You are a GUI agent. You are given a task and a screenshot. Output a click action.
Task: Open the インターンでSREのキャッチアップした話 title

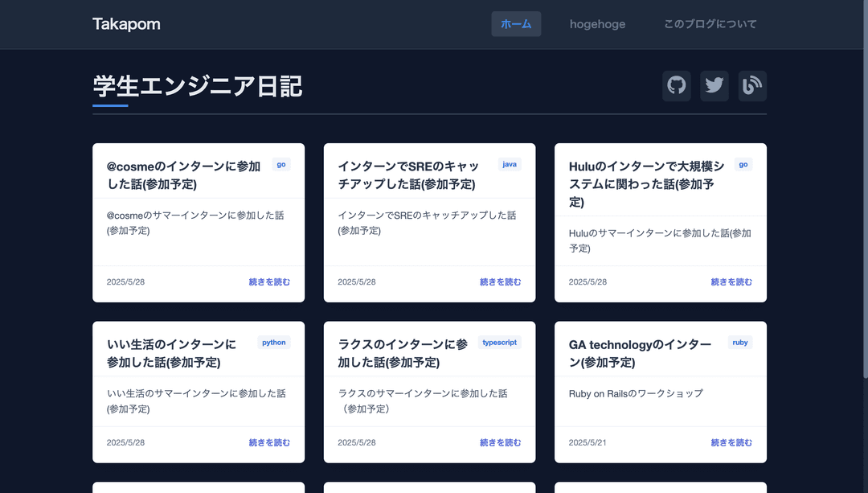[408, 175]
